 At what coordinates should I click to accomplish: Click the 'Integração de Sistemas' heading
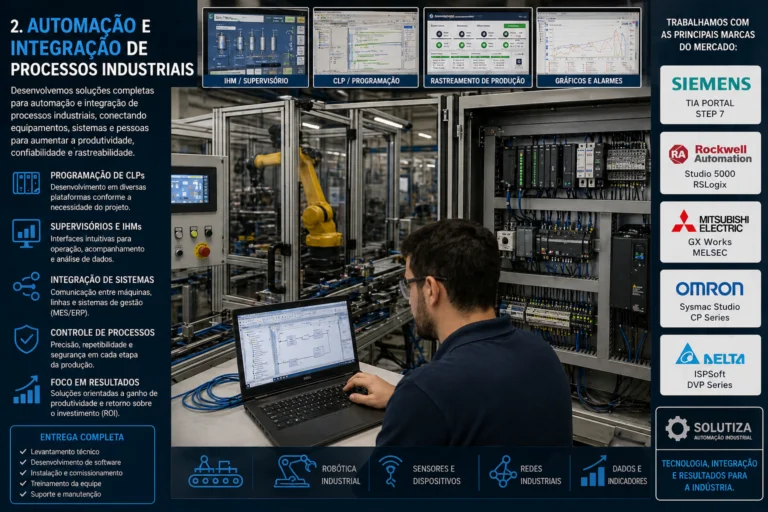tap(102, 279)
